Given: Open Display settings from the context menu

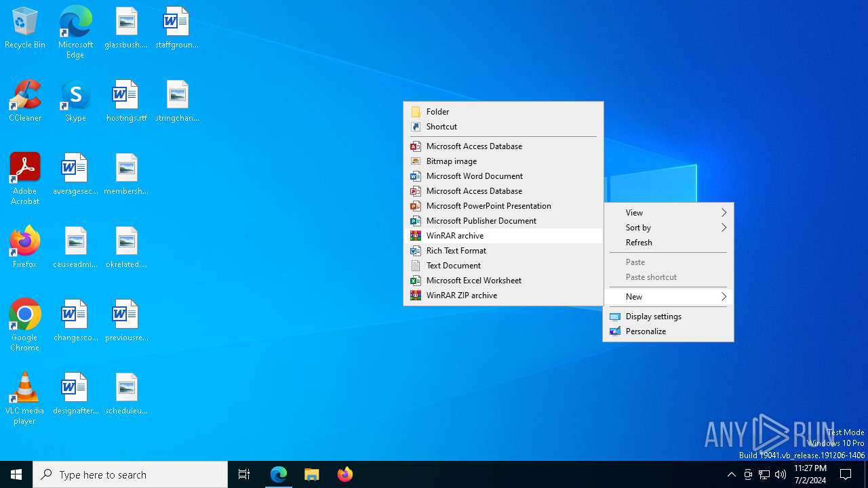Looking at the screenshot, I should pyautogui.click(x=668, y=317).
